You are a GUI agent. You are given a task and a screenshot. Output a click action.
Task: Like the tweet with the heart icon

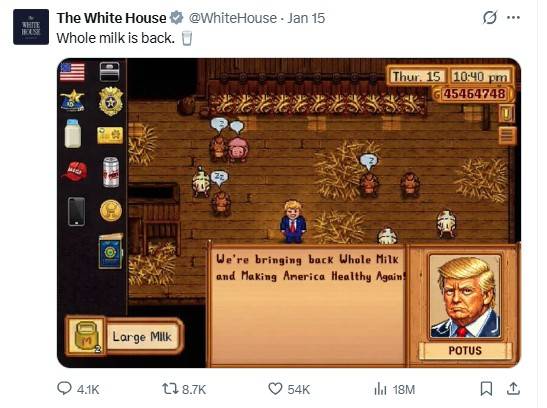[x=275, y=388]
